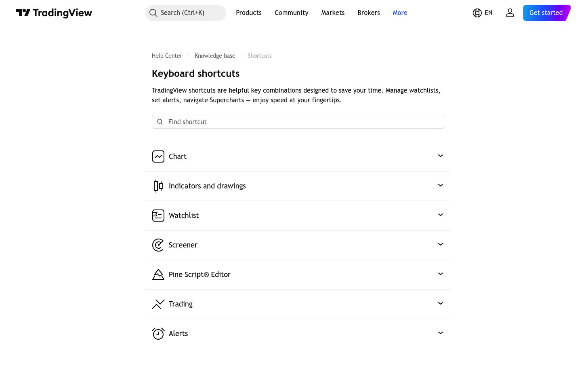Click the Chart section title
The image size is (588, 368).
[178, 157]
